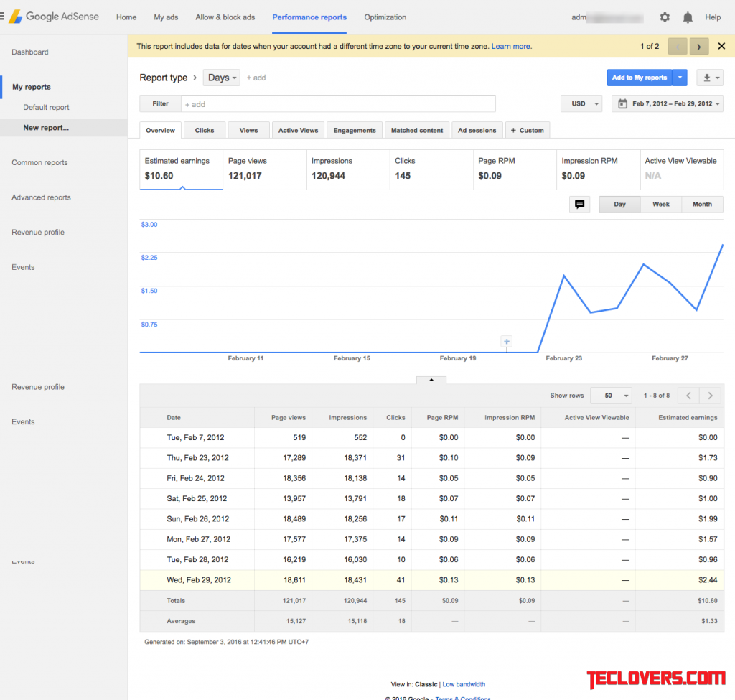Click the download report icon
This screenshot has height=700, width=735.
point(708,78)
